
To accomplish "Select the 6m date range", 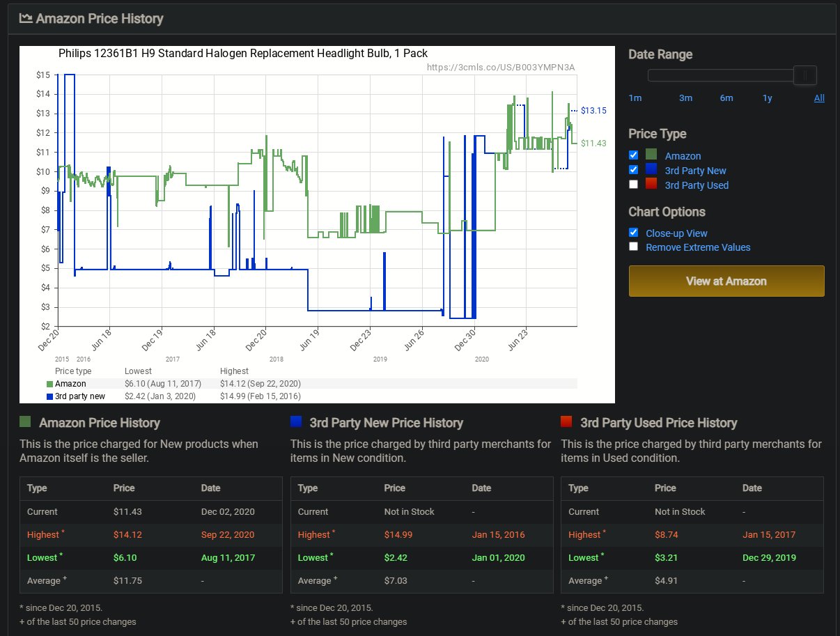I will click(x=726, y=98).
